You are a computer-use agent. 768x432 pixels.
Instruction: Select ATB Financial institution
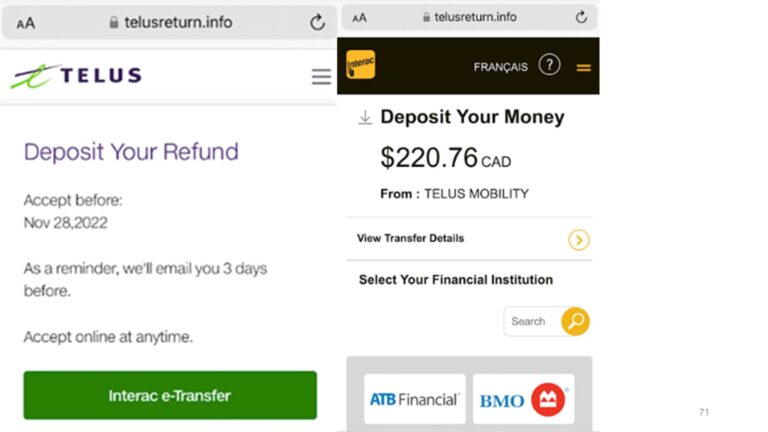click(414, 399)
